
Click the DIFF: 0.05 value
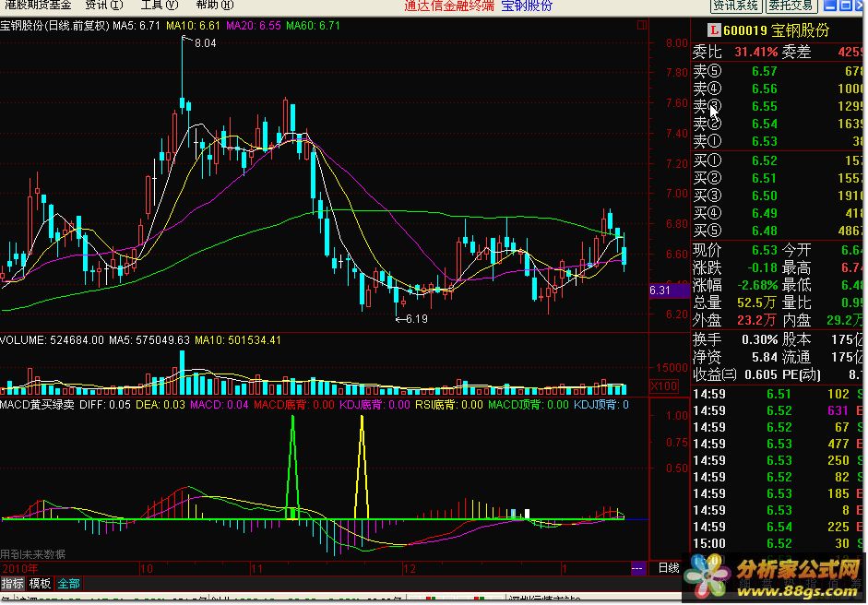pyautogui.click(x=105, y=405)
